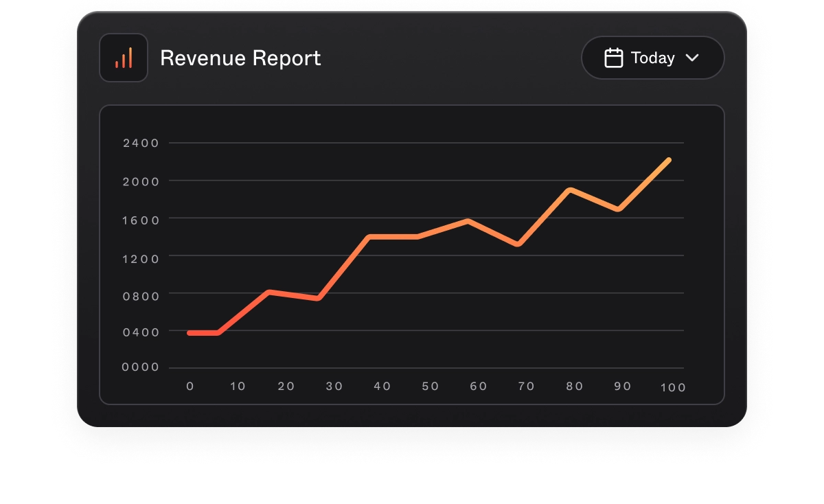Click the line's starting point at 0
Screen dimensions: 824x504
pyautogui.click(x=190, y=333)
